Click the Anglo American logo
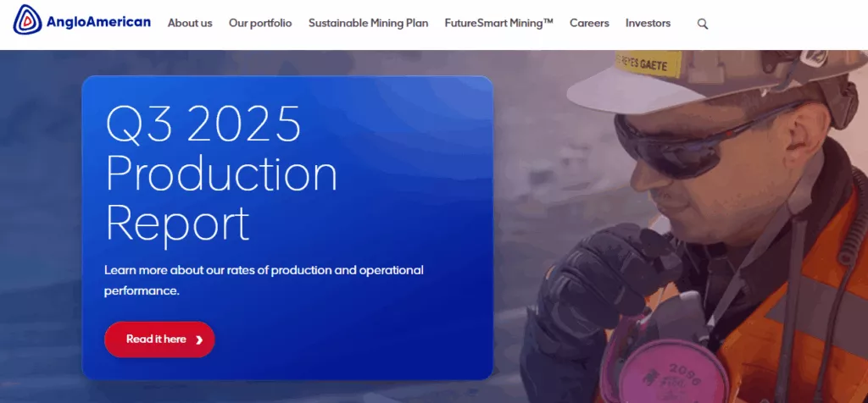Screen dimensions: 868x403 [x=82, y=20]
